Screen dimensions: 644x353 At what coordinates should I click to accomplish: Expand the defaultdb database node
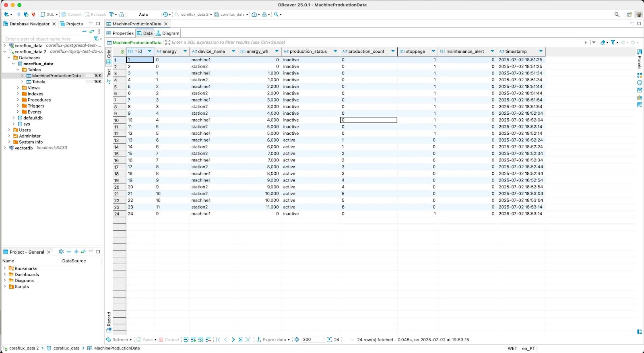coord(13,118)
